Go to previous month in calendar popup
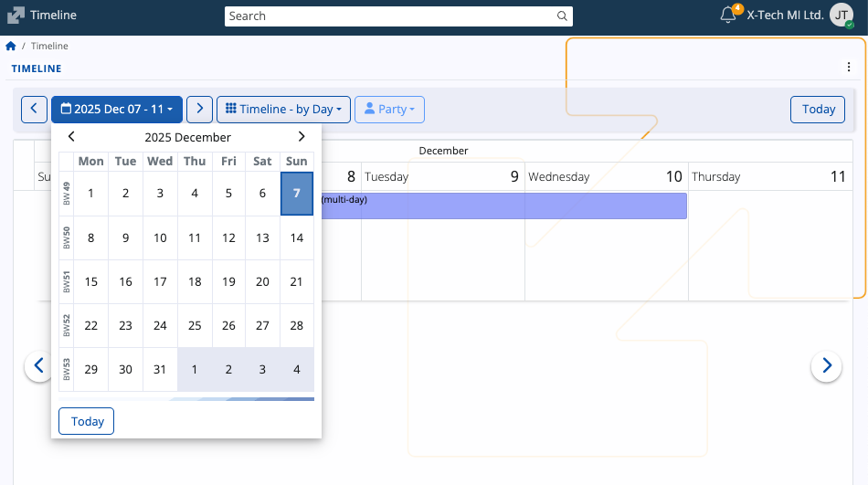This screenshot has height=485, width=868. coord(71,137)
